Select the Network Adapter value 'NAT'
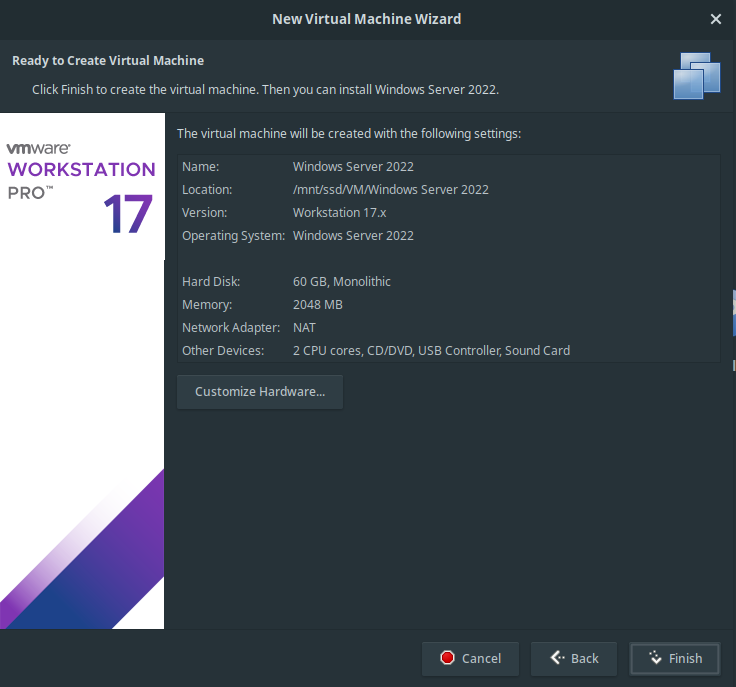736x687 pixels. [x=304, y=328]
